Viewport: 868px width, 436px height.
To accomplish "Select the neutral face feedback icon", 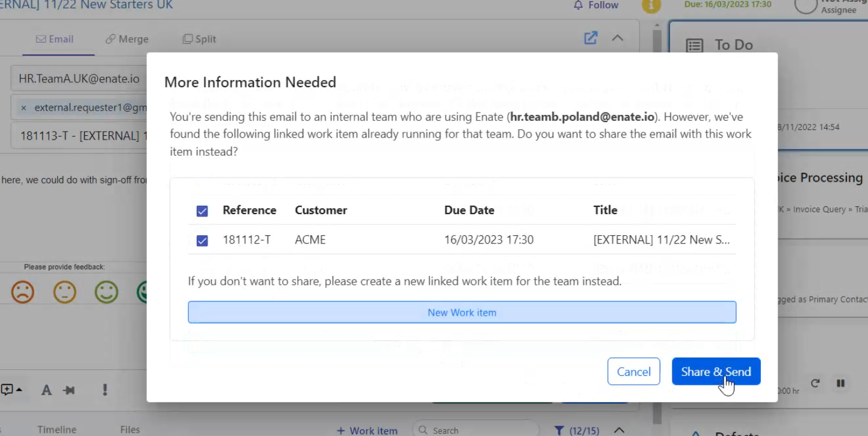I will pyautogui.click(x=64, y=292).
